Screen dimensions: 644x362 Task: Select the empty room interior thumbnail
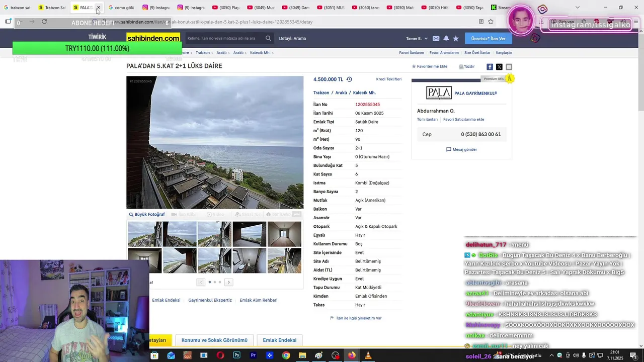(x=284, y=234)
